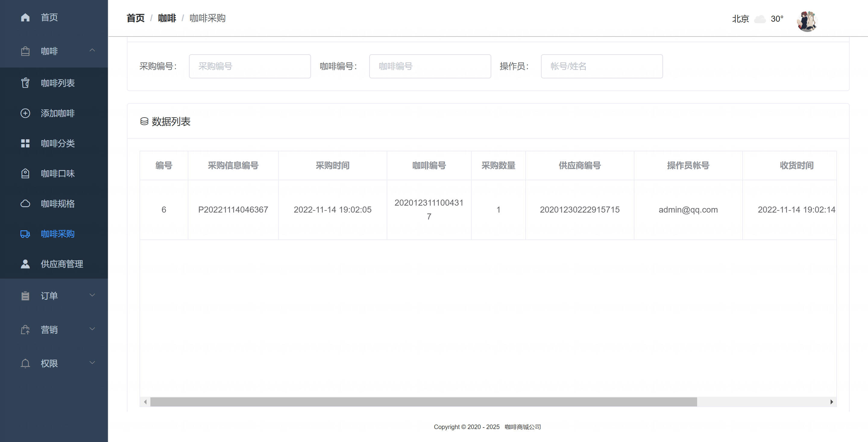Click the cup icon beside 咖啡列表
868x442 pixels.
[x=25, y=83]
